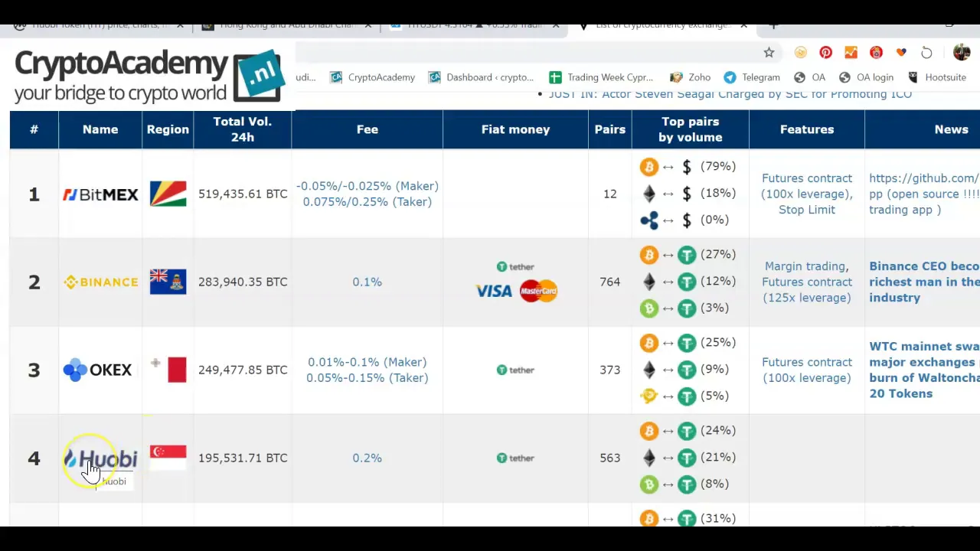Open the Binance CEO news link
This screenshot has width=980, height=551.
coord(924,282)
